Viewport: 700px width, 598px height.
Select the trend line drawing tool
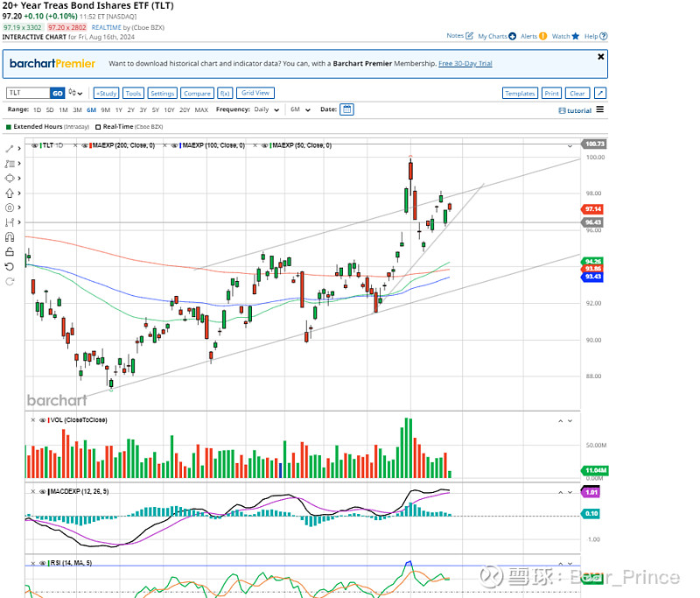tap(10, 149)
